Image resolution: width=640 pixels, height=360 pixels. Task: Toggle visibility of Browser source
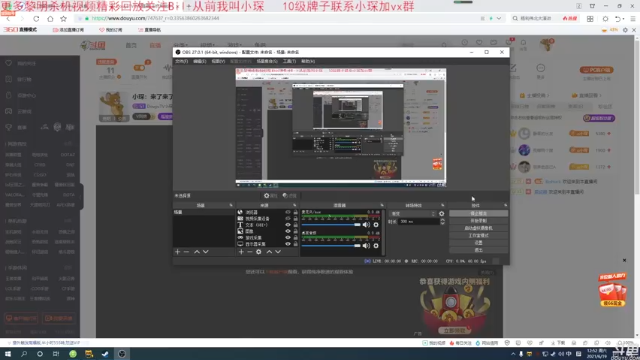click(288, 212)
